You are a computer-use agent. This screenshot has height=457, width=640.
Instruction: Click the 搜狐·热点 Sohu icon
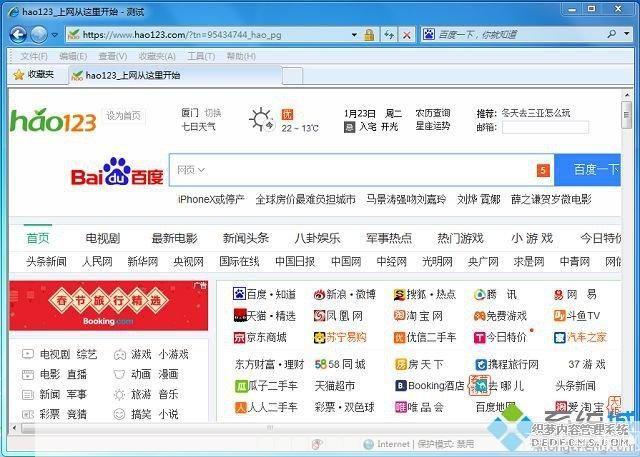tap(400, 294)
